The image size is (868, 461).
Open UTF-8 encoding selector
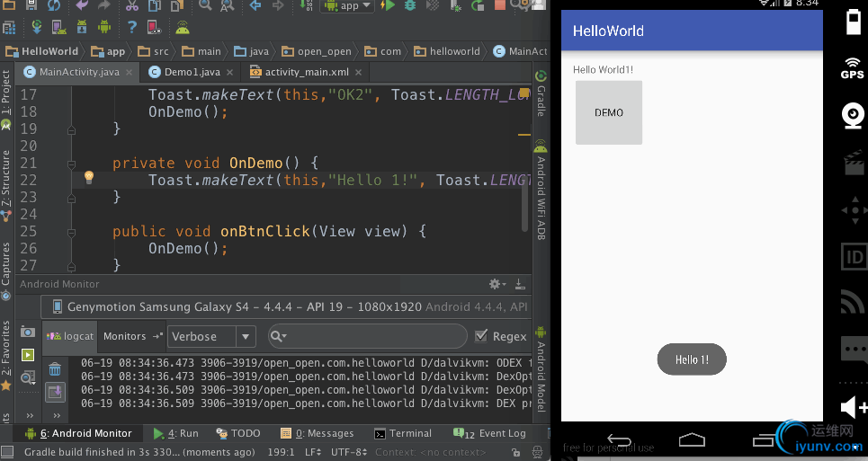(x=349, y=452)
